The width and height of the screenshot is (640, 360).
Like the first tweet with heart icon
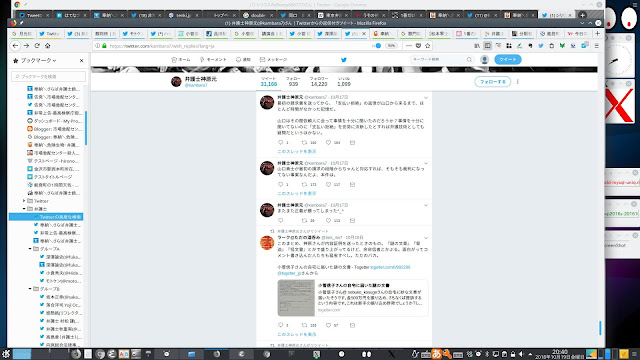(328, 142)
